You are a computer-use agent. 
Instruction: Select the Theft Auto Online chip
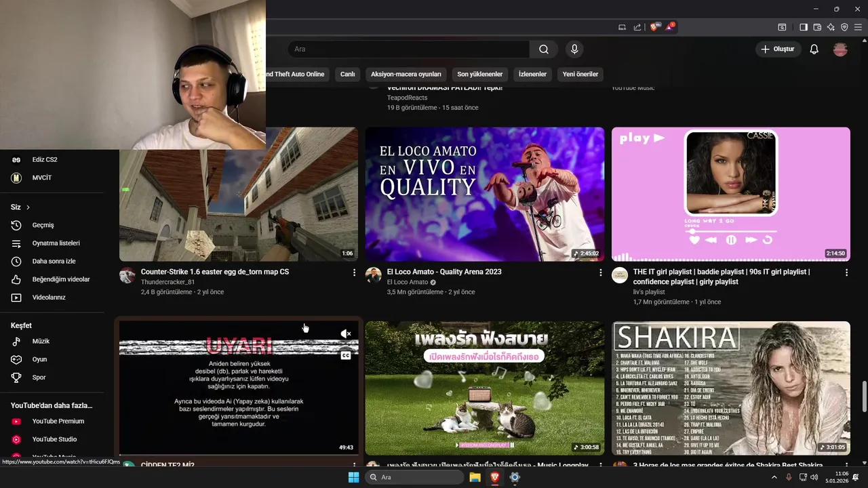click(297, 75)
